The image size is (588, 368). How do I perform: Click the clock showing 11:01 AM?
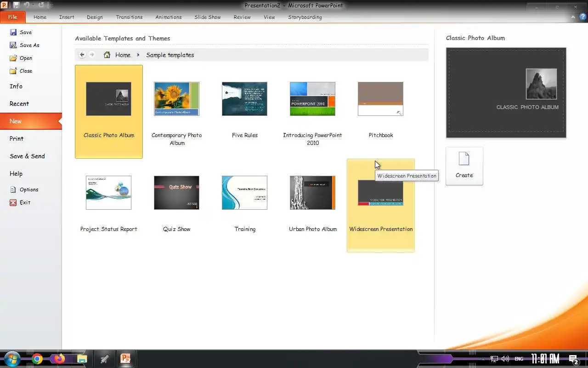(545, 359)
